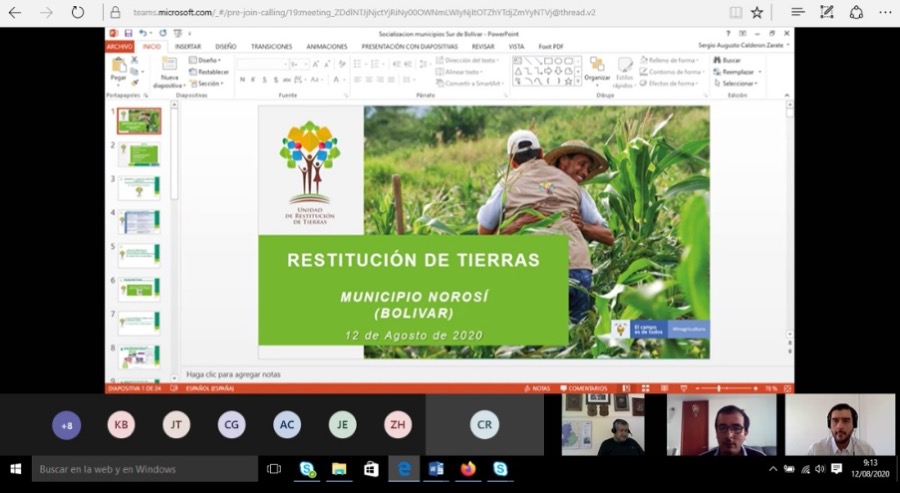The width and height of the screenshot is (900, 493).
Task: Open the VISTA tab
Action: [x=516, y=46]
